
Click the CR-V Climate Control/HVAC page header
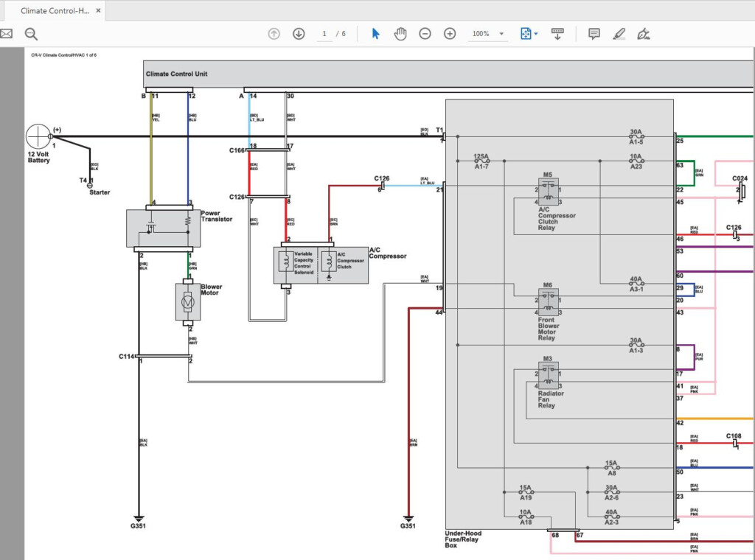point(63,55)
